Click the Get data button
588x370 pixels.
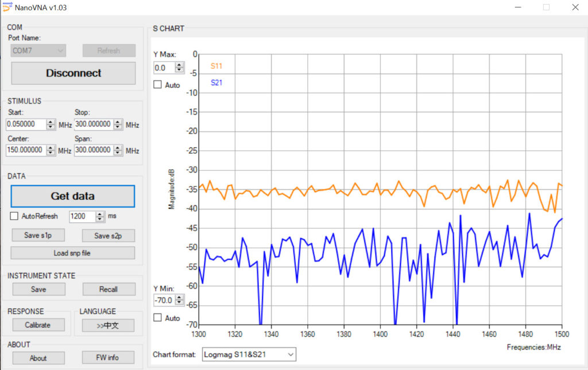[x=73, y=196]
